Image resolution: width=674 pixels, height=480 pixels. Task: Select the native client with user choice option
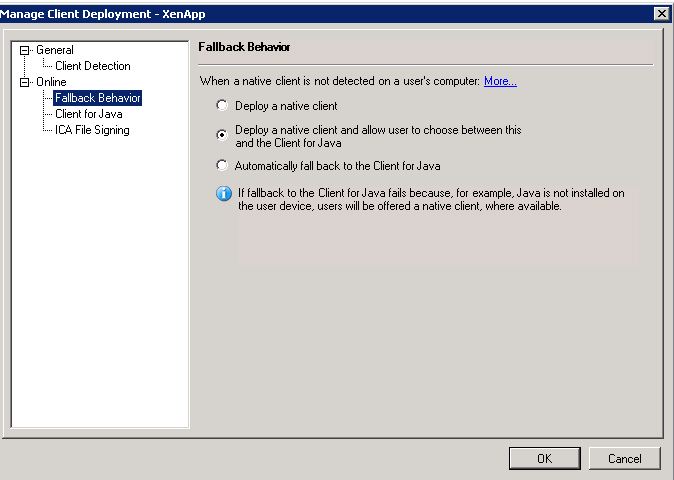[x=222, y=135]
